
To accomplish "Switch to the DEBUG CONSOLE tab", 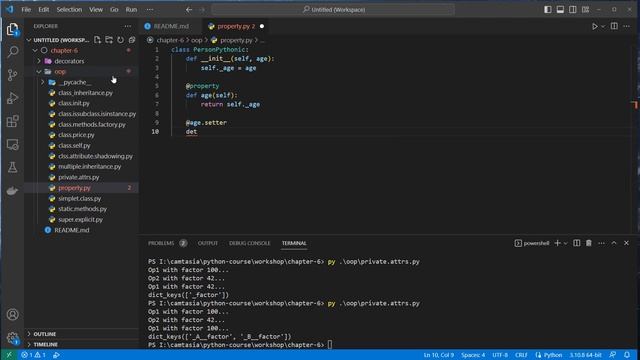I will click(249, 243).
